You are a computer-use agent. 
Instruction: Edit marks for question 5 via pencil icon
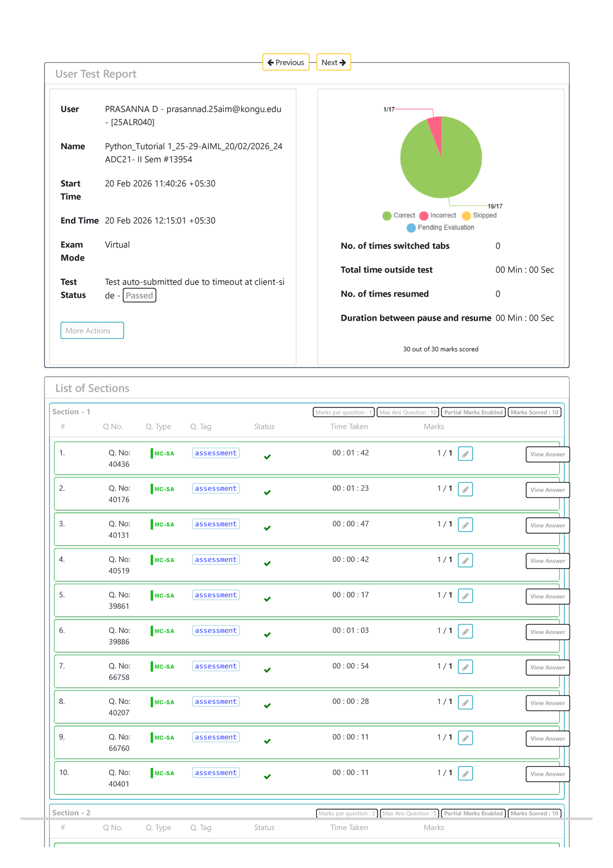tap(465, 596)
